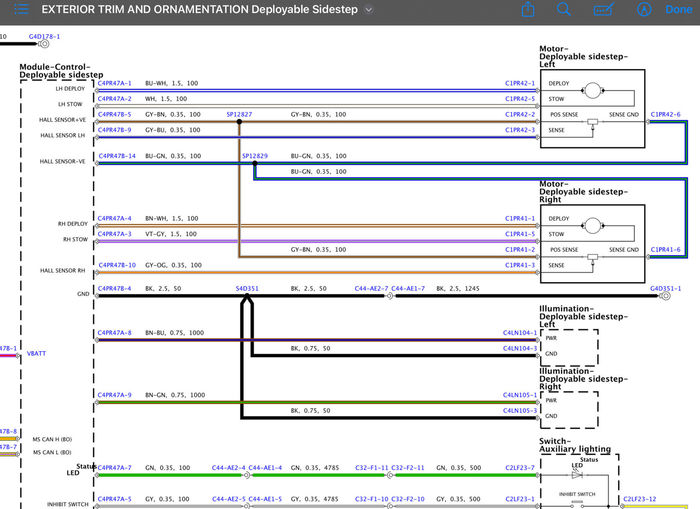The height and width of the screenshot is (509, 700).
Task: Tap splice label SP12827
Action: pos(239,114)
